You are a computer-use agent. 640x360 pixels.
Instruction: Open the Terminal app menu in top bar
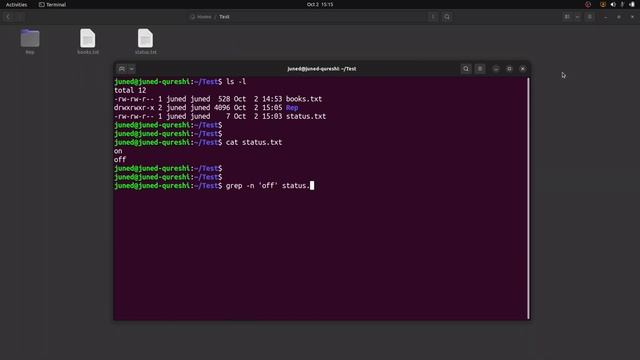pyautogui.click(x=52, y=4)
